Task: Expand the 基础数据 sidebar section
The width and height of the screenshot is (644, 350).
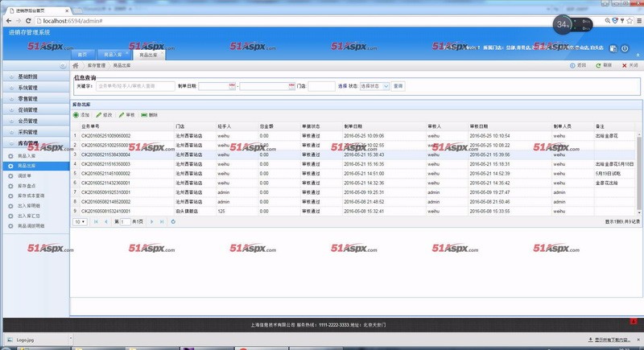Action: [36, 76]
